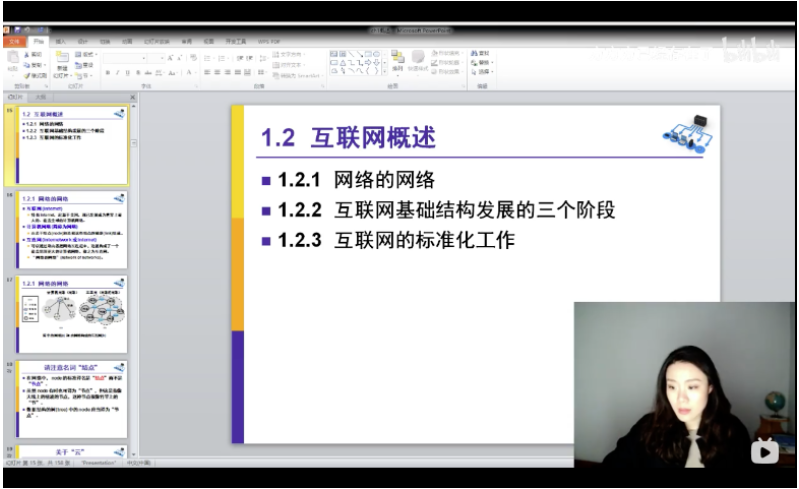Toggle Strikethrough formatting

tap(148, 73)
